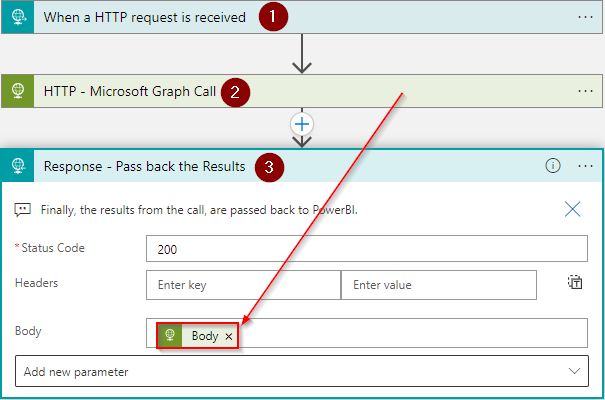Focus the Headers Enter value field
Screen dimensions: 605x400
point(439,285)
